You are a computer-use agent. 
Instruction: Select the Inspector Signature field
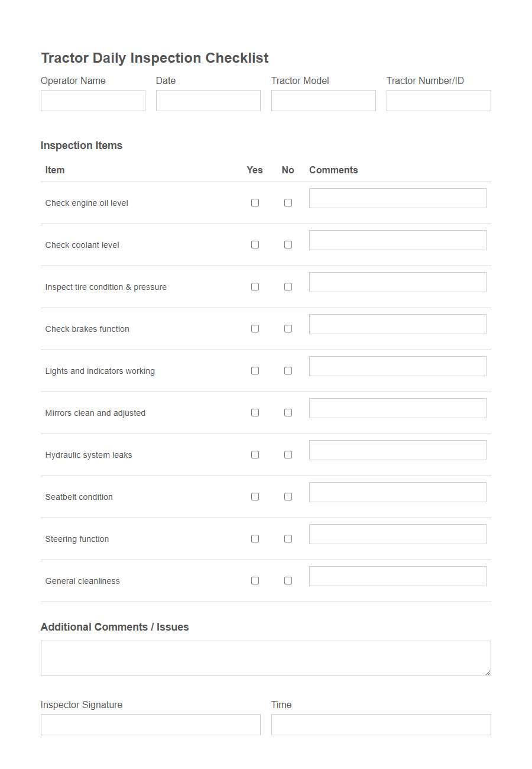pyautogui.click(x=151, y=724)
